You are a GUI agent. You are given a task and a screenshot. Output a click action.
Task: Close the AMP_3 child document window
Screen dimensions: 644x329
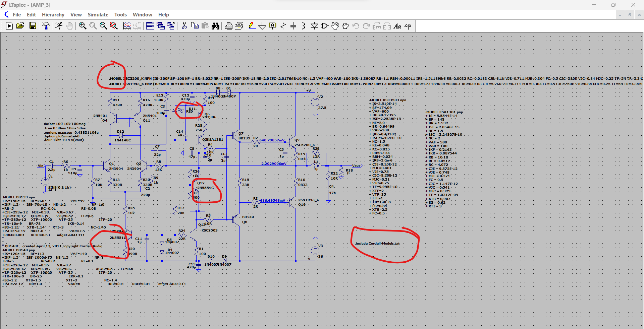639,15
